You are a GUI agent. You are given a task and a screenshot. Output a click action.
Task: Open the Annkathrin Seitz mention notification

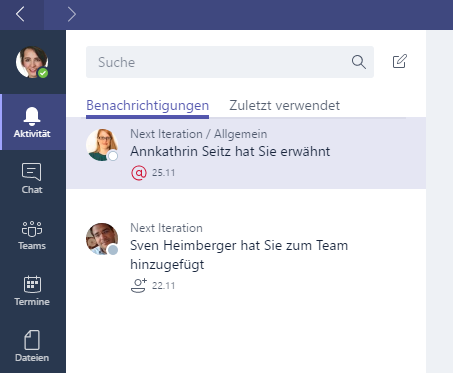[x=246, y=153]
